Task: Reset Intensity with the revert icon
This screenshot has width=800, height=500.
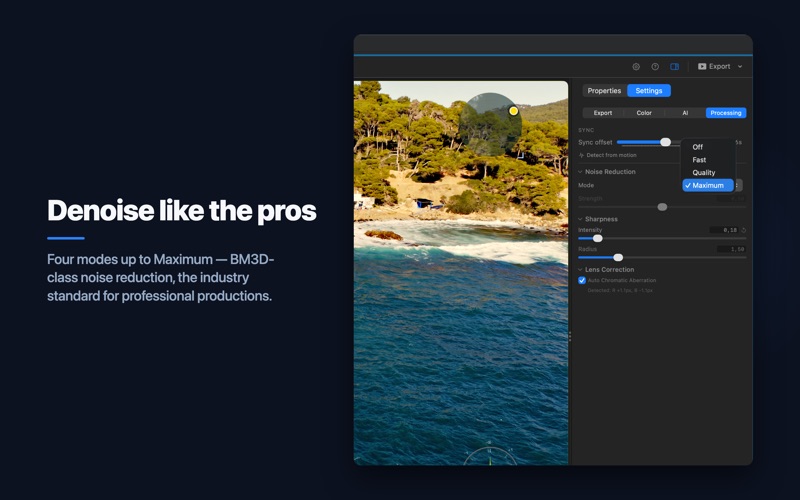Action: [743, 230]
